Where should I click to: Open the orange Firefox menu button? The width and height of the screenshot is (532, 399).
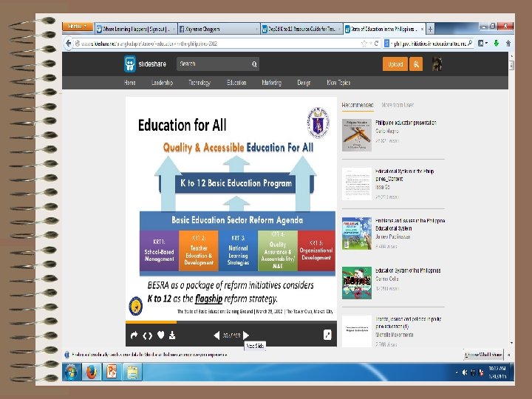coord(78,27)
